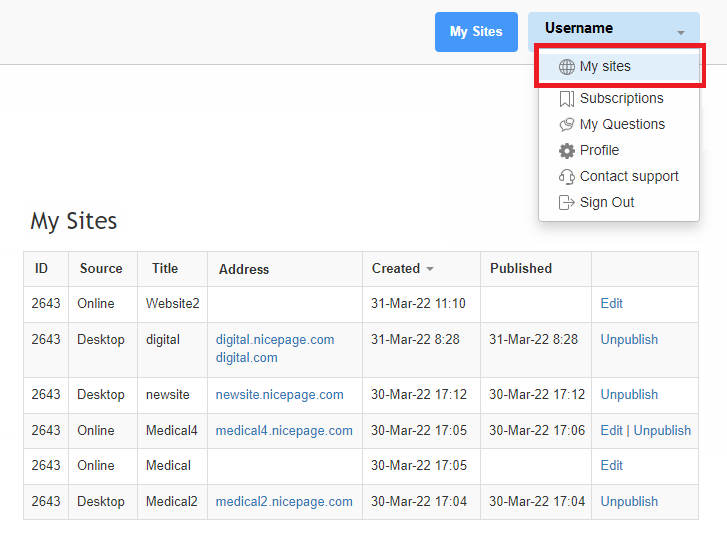The width and height of the screenshot is (727, 547).
Task: Open Profile from the Username menu
Action: click(x=599, y=150)
